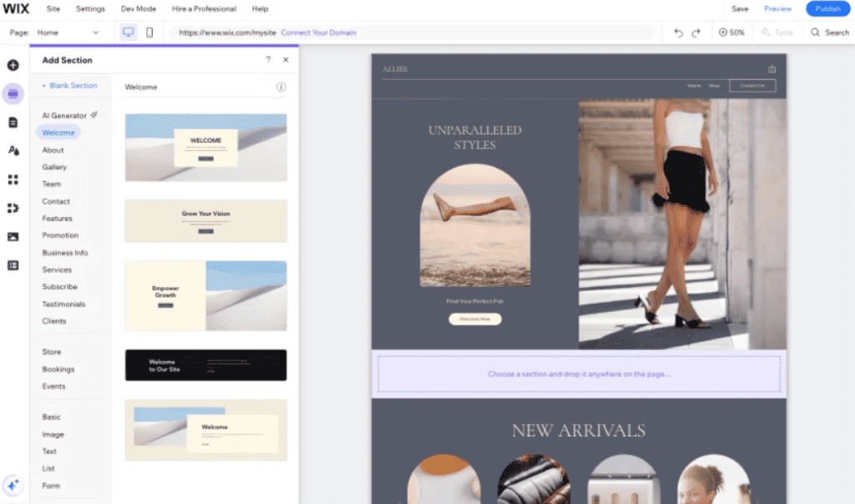Open the Add Section sidebar icon

pyautogui.click(x=13, y=93)
